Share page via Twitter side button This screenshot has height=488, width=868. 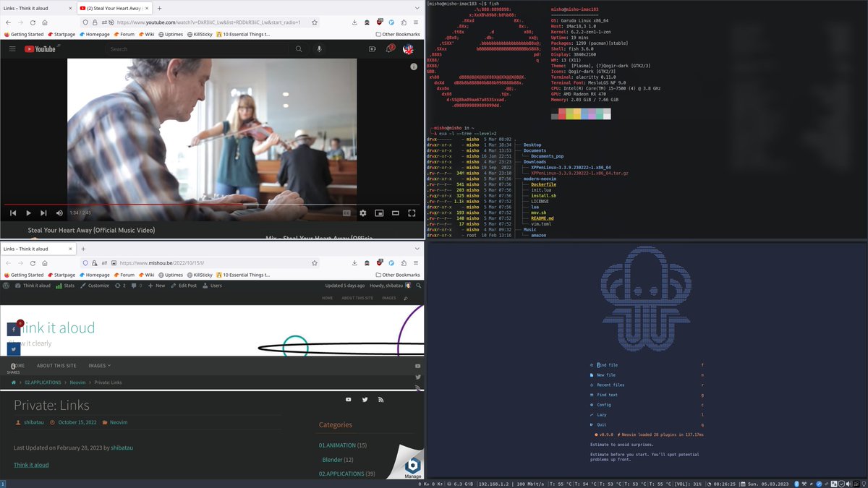click(x=13, y=349)
